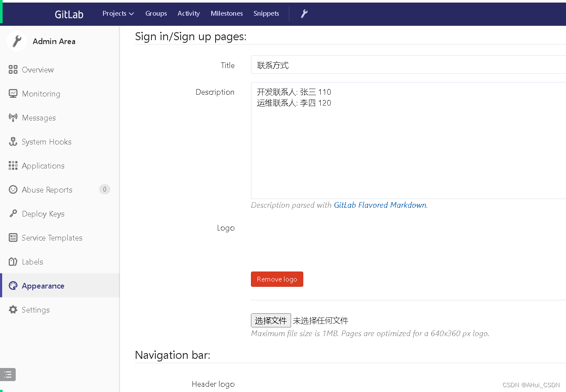Click the Sign in/Sign up pages heading

tap(191, 37)
